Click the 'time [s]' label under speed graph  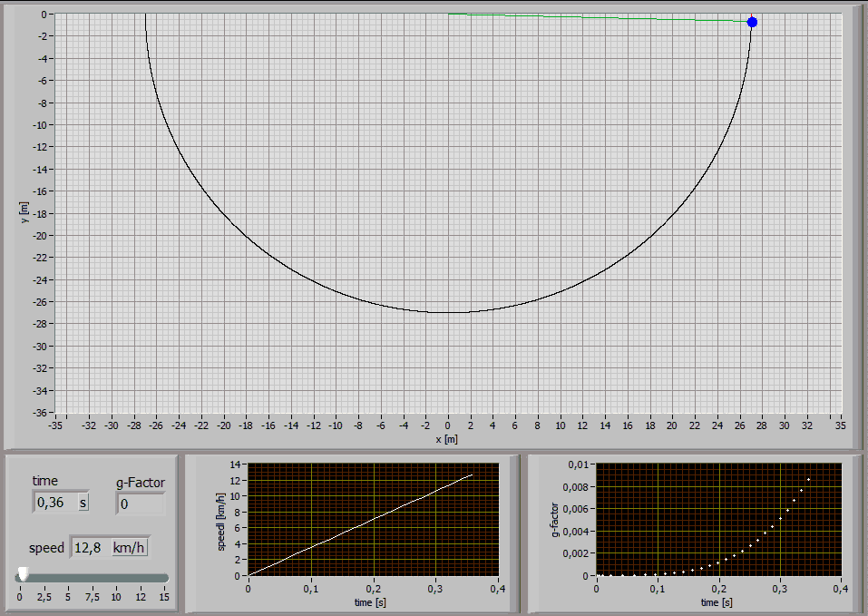point(370,602)
